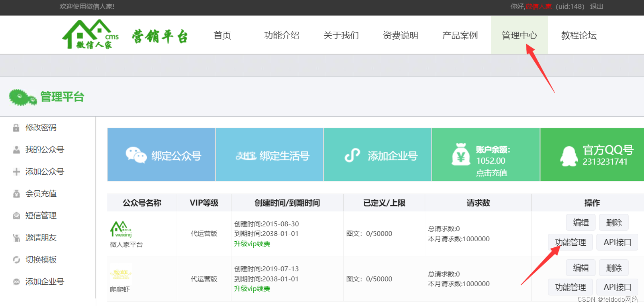This screenshot has height=306, width=644.
Task: Click the yen money bag icon
Action: point(461,155)
